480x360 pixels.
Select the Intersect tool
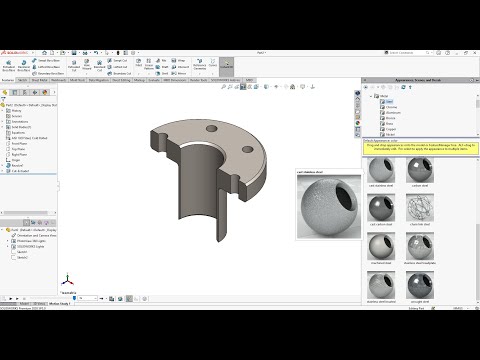(180, 67)
